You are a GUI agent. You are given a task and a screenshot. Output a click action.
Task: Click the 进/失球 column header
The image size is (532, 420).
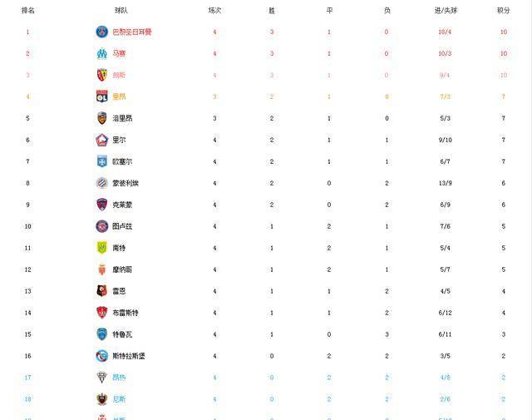click(x=446, y=11)
